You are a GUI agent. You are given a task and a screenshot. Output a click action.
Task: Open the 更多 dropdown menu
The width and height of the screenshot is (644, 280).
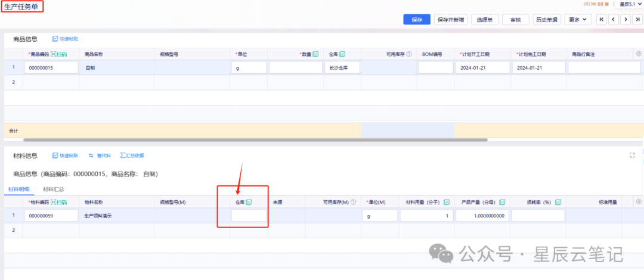click(x=578, y=19)
